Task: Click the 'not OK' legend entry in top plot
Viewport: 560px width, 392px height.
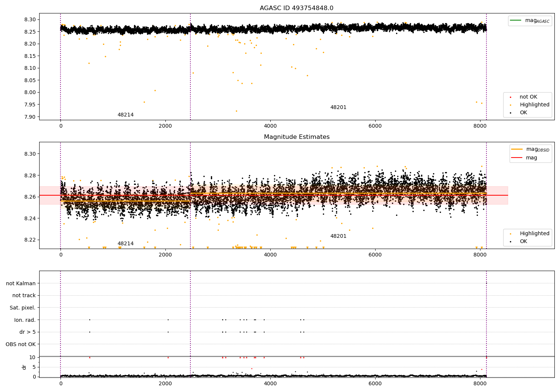Action: pyautogui.click(x=528, y=97)
